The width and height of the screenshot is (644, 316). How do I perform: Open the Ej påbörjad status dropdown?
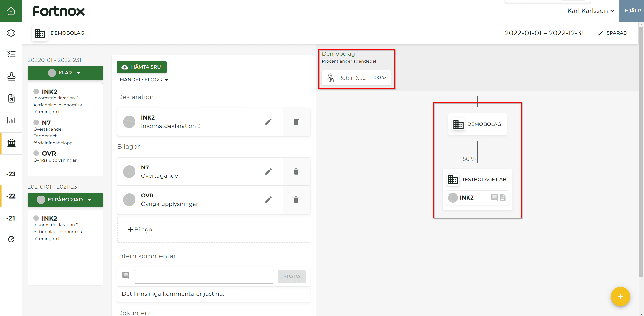[x=65, y=200]
